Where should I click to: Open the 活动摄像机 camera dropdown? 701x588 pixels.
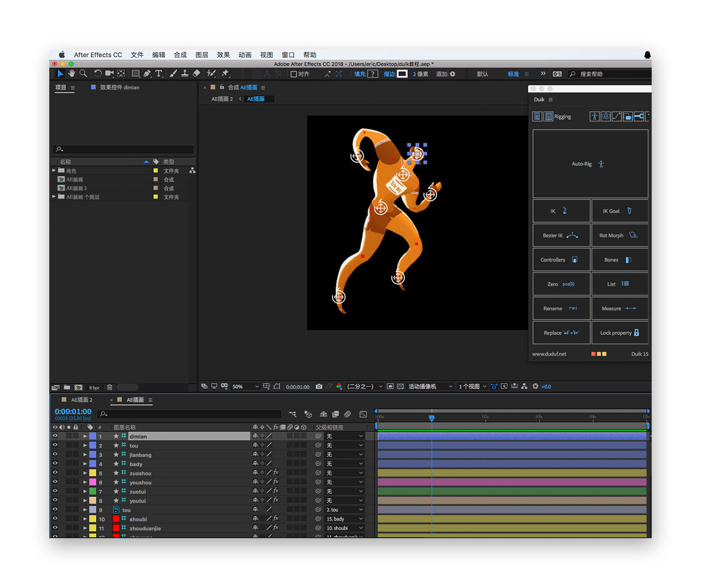[x=430, y=387]
